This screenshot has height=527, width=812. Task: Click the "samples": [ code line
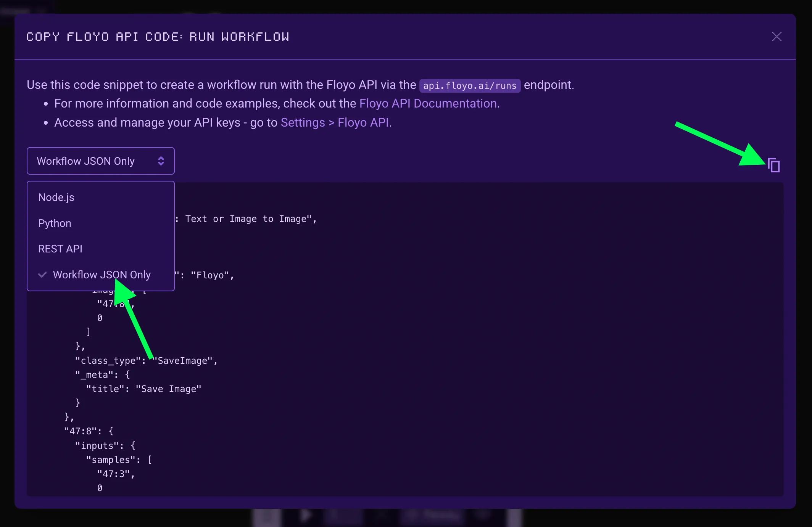tap(119, 460)
